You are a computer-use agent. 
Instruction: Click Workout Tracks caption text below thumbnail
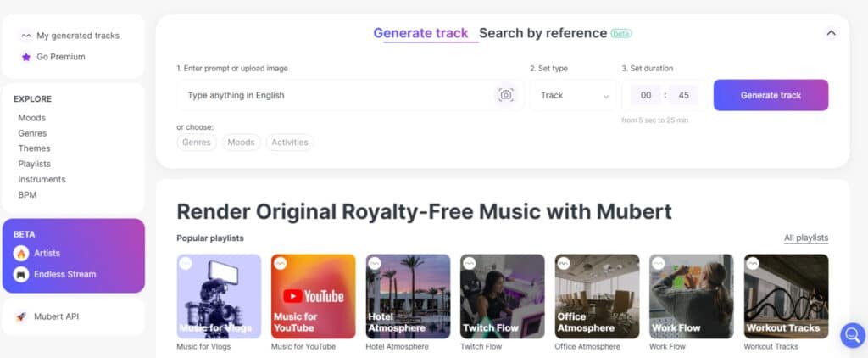[x=771, y=346]
